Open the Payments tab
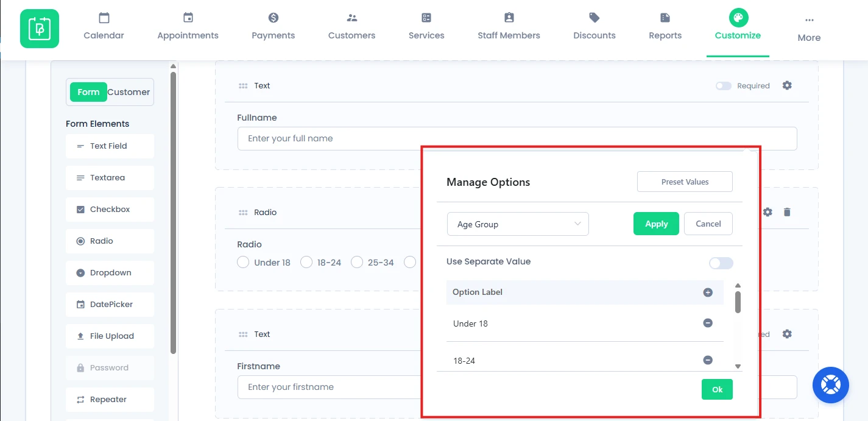Screen dimensions: 868x421 [x=273, y=27]
